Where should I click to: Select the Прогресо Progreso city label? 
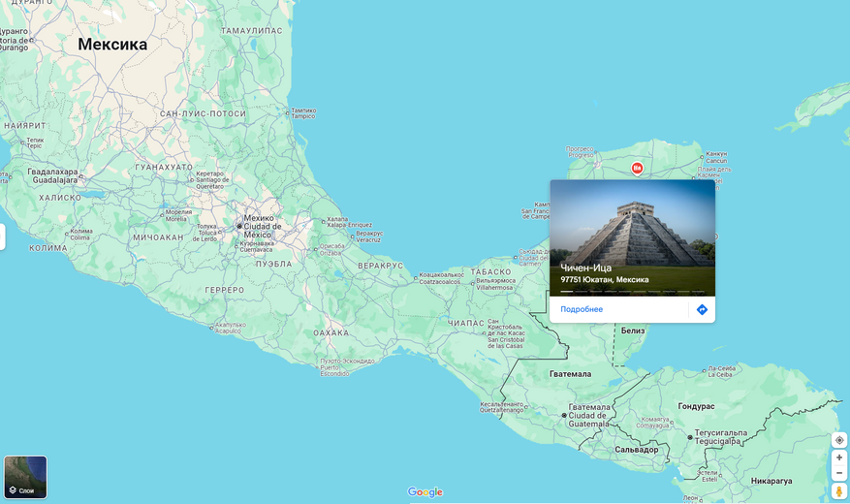tap(580, 152)
